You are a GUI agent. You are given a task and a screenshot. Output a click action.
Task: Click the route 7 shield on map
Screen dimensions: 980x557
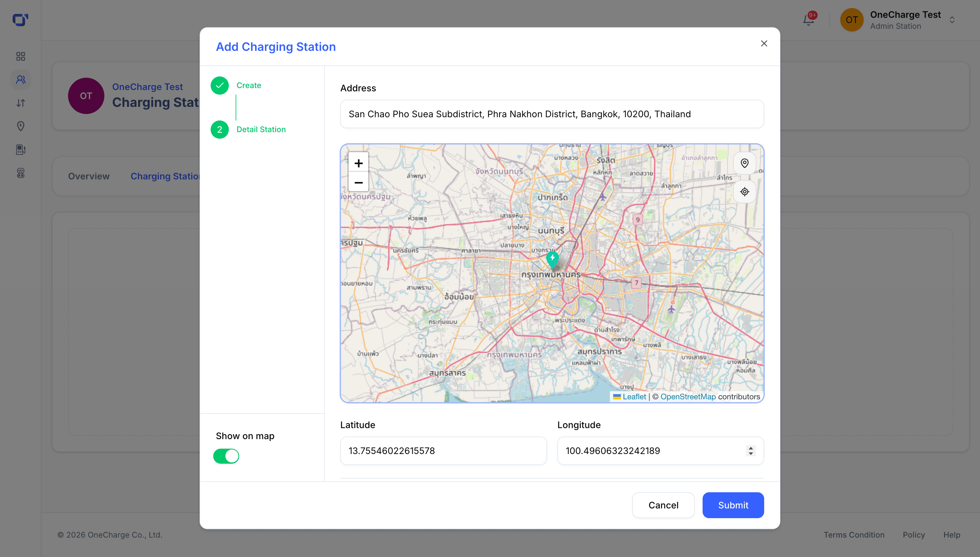pos(636,283)
